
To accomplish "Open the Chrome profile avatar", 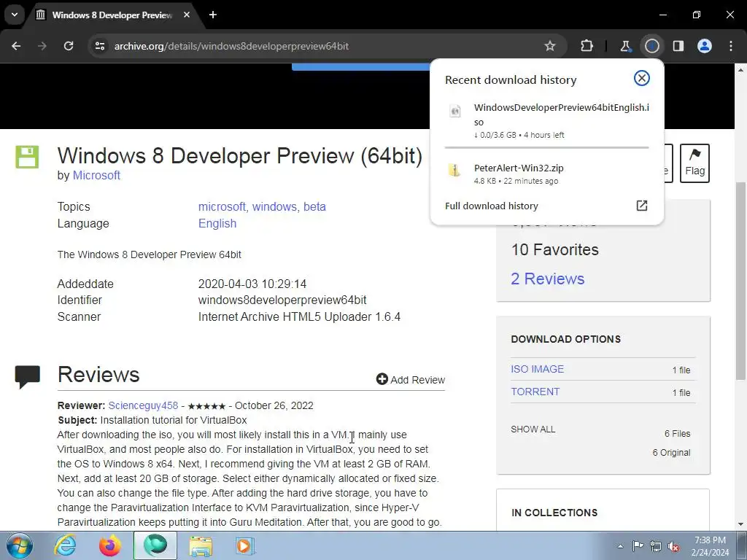I will pos(705,46).
